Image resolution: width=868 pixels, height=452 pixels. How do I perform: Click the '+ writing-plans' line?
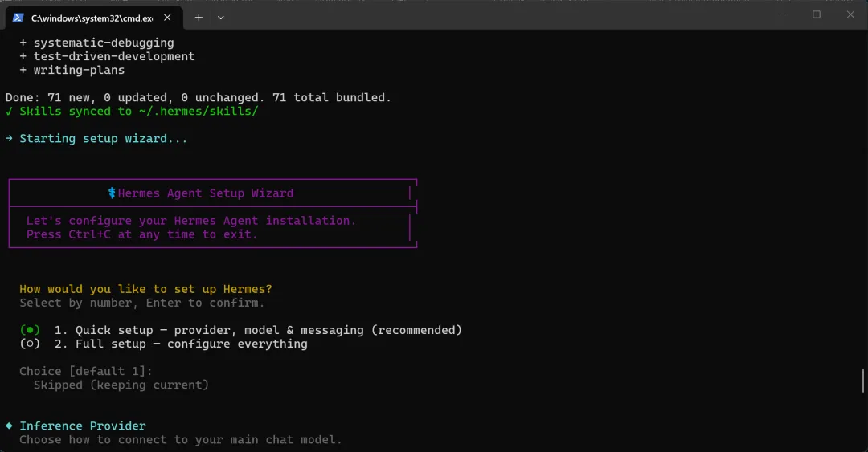(72, 71)
